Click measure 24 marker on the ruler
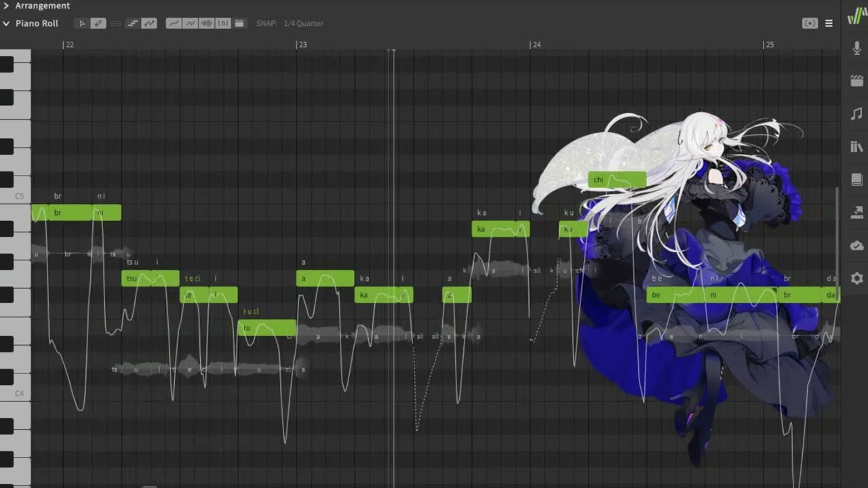 tap(536, 45)
